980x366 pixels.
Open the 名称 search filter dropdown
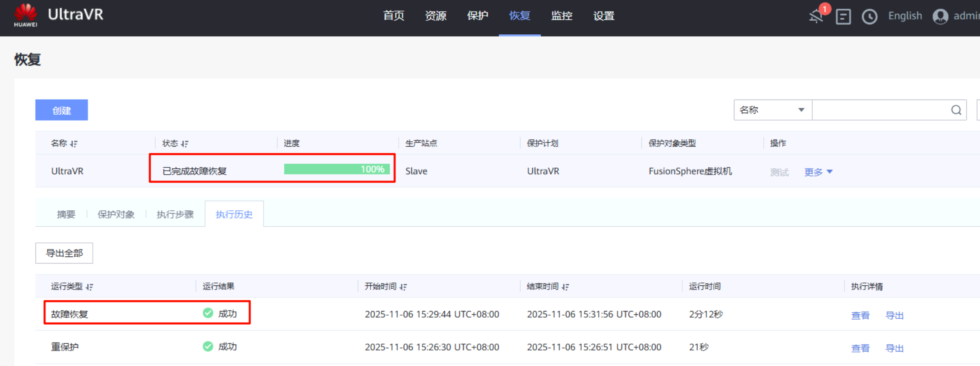(x=772, y=110)
